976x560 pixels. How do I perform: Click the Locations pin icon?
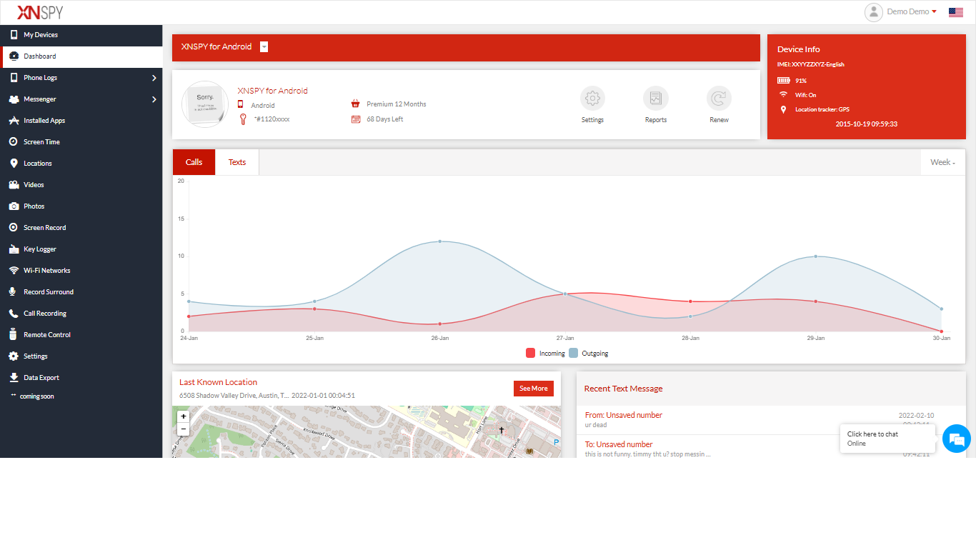(14, 164)
